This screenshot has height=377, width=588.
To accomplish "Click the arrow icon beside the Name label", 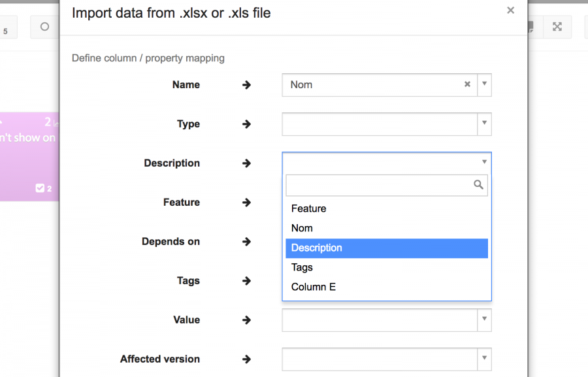I will click(x=246, y=84).
